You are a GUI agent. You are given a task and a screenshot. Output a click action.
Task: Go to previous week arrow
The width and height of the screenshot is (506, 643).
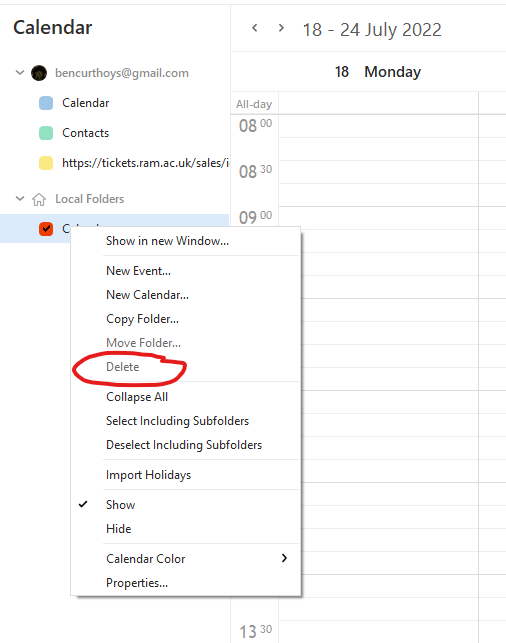click(x=255, y=28)
